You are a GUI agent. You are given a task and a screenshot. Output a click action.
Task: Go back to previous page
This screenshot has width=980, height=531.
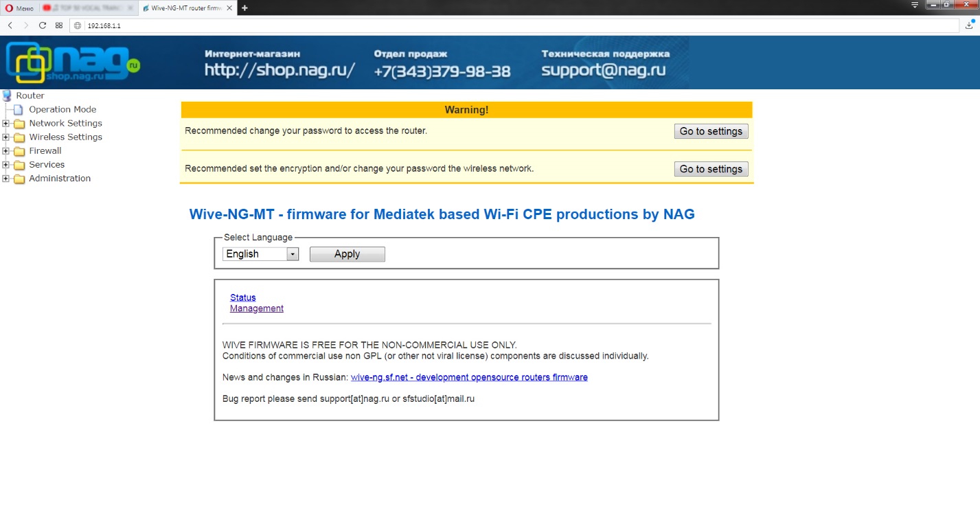point(10,25)
